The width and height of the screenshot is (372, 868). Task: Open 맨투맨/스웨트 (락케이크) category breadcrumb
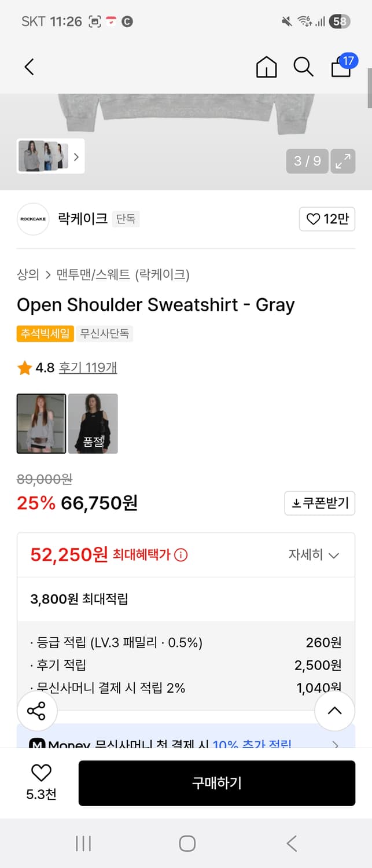123,274
